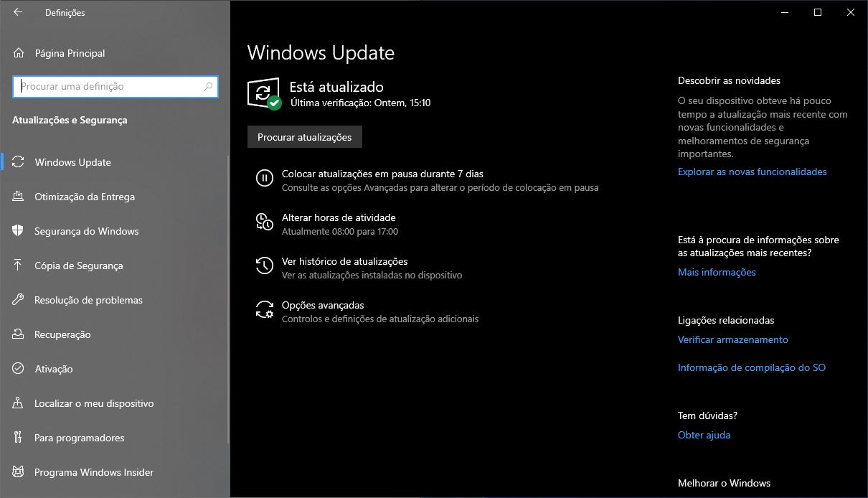The image size is (868, 498).
Task: Focus the Procurar uma definição search box
Action: 115,87
